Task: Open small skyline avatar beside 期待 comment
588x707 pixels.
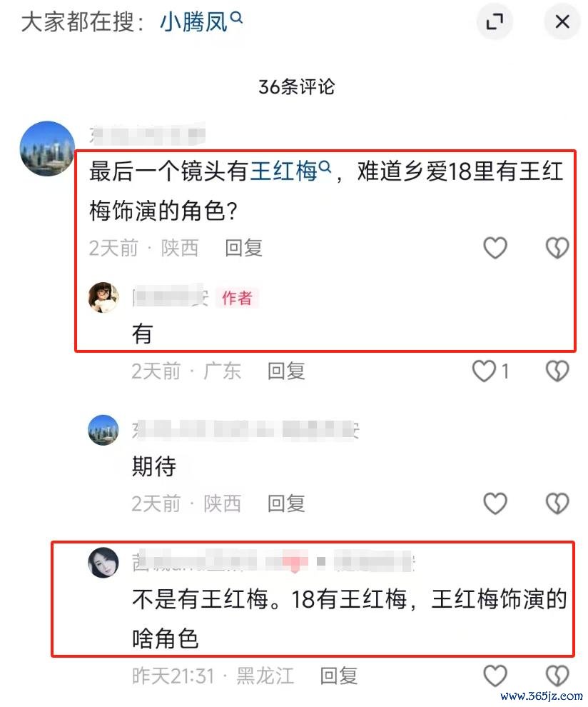Action: point(103,430)
